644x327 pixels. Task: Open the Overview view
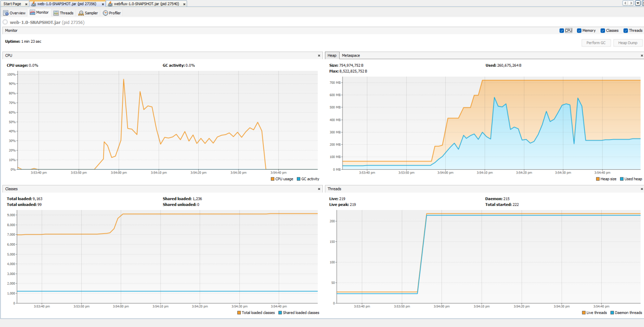tap(14, 13)
